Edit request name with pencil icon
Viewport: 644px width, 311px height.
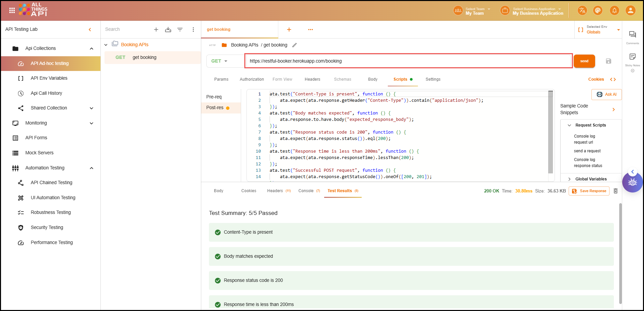[295, 45]
